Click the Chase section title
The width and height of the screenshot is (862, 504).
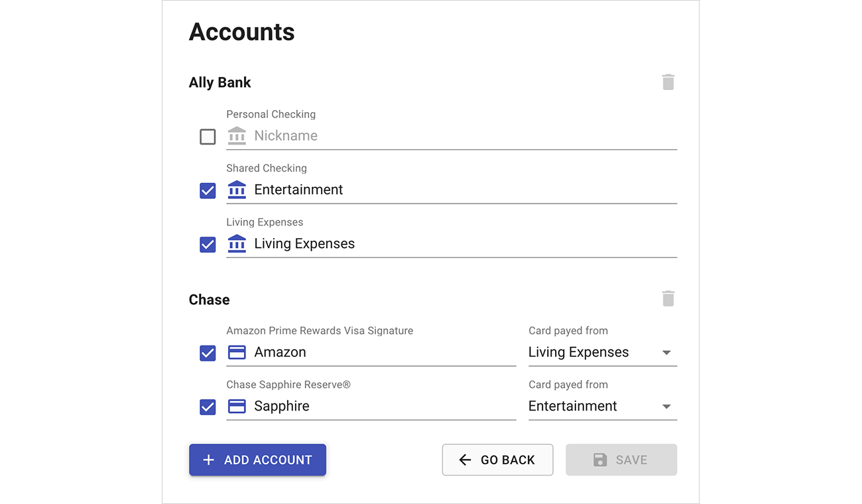pyautogui.click(x=209, y=299)
